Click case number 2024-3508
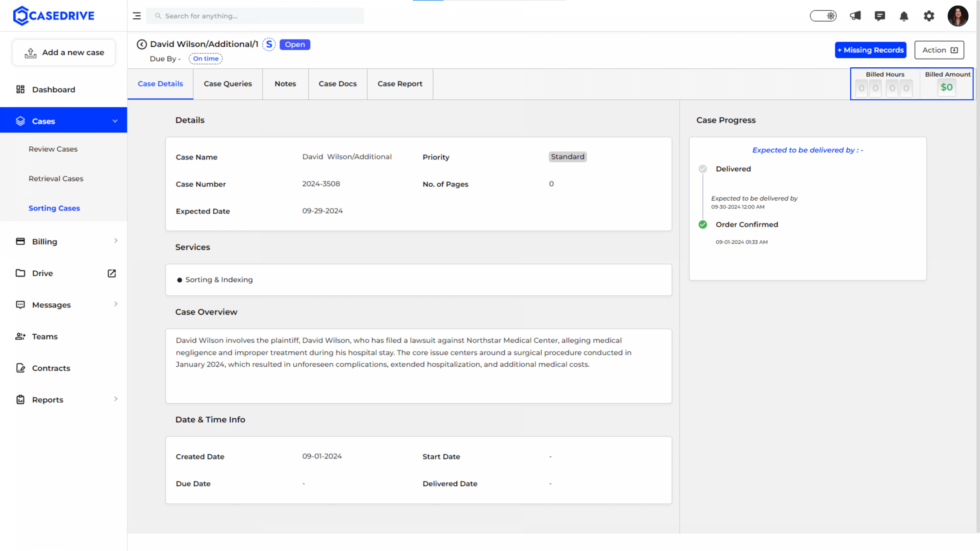The image size is (980, 551). pyautogui.click(x=321, y=184)
